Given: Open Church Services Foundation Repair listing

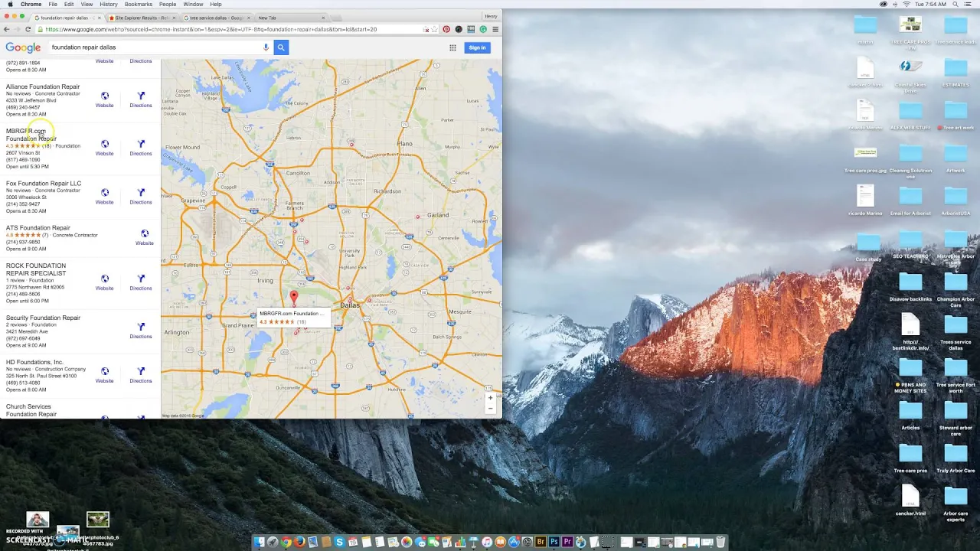Looking at the screenshot, I should click(31, 410).
